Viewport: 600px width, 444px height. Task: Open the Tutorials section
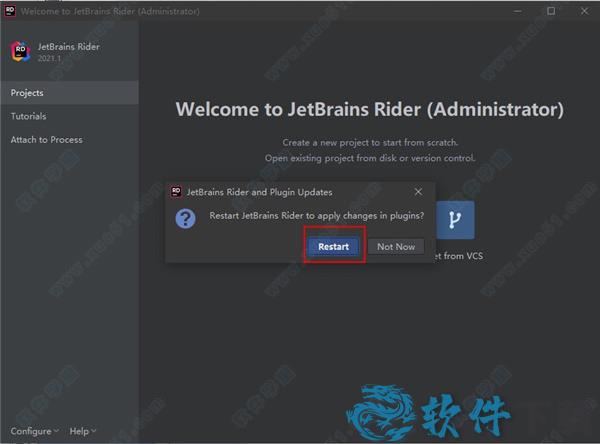point(28,116)
